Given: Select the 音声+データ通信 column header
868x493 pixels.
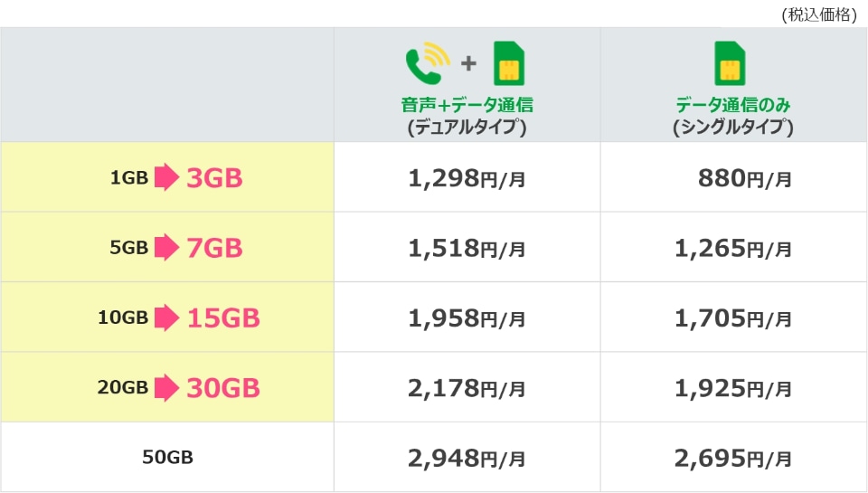Looking at the screenshot, I should point(467,104).
